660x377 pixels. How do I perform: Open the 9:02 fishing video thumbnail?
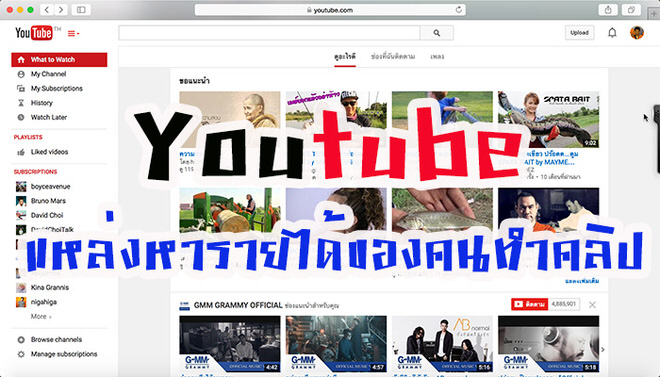[548, 119]
